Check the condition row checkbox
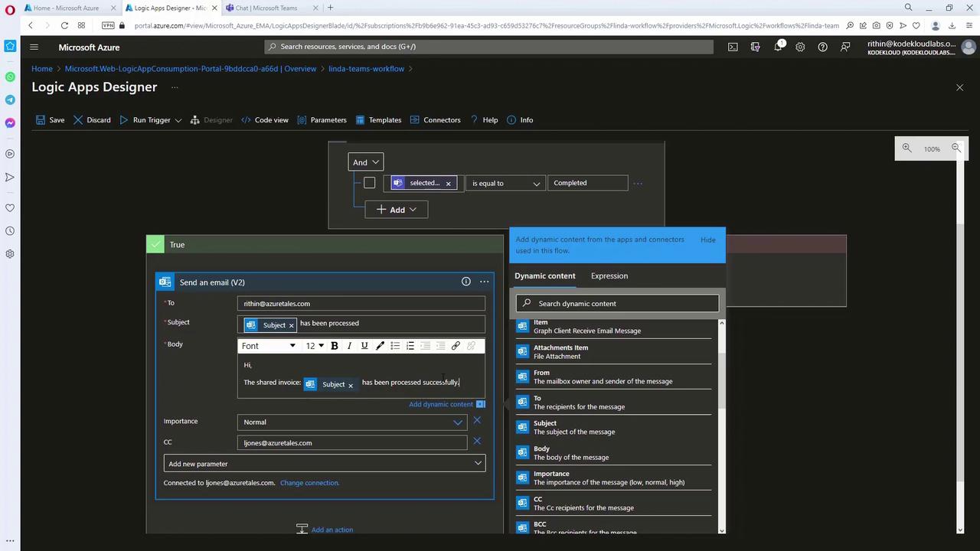 point(370,183)
